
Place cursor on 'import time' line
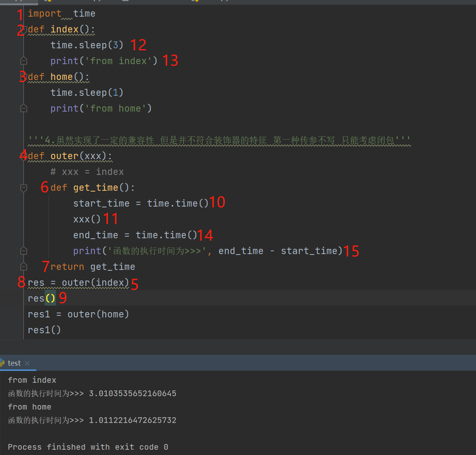[62, 14]
